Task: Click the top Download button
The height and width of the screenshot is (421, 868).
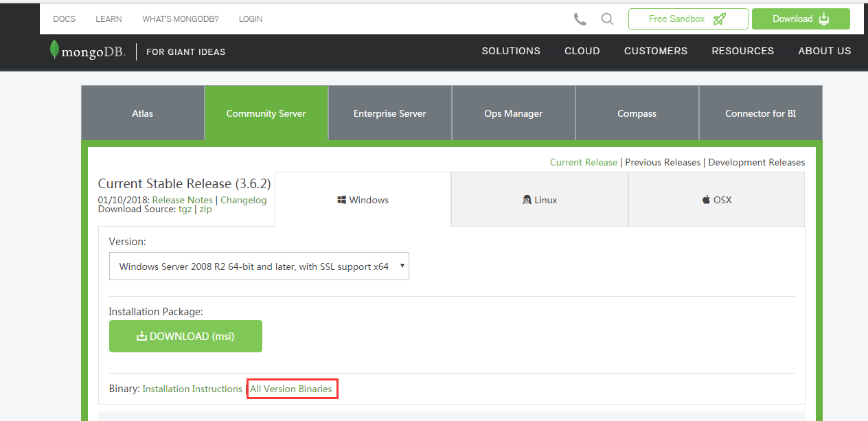Action: 801,19
